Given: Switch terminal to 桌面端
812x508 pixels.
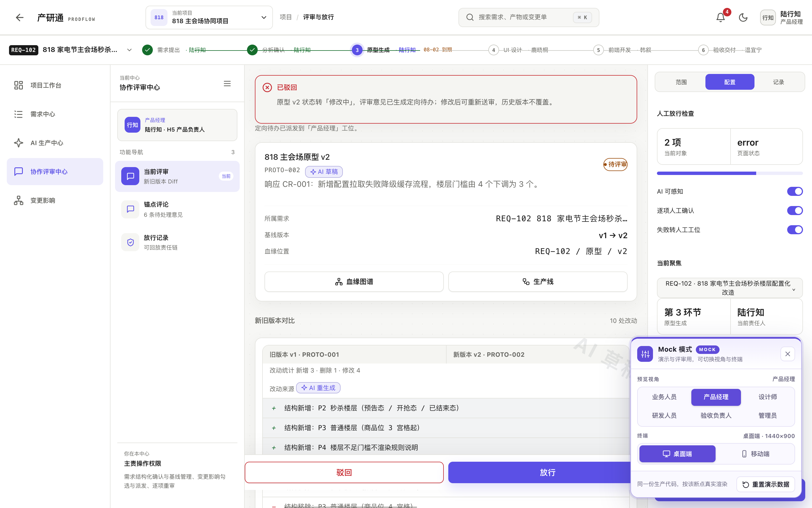Looking at the screenshot, I should click(x=677, y=454).
